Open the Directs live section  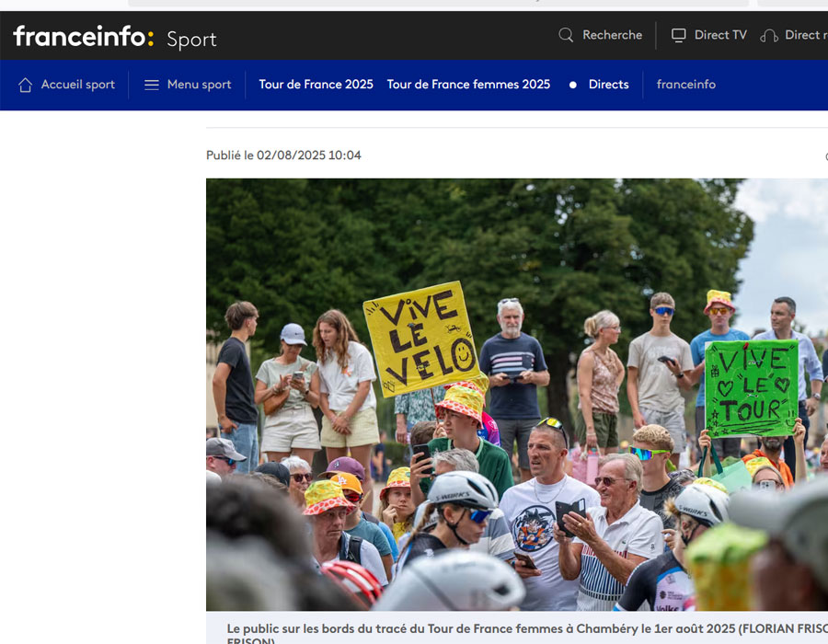coord(608,85)
